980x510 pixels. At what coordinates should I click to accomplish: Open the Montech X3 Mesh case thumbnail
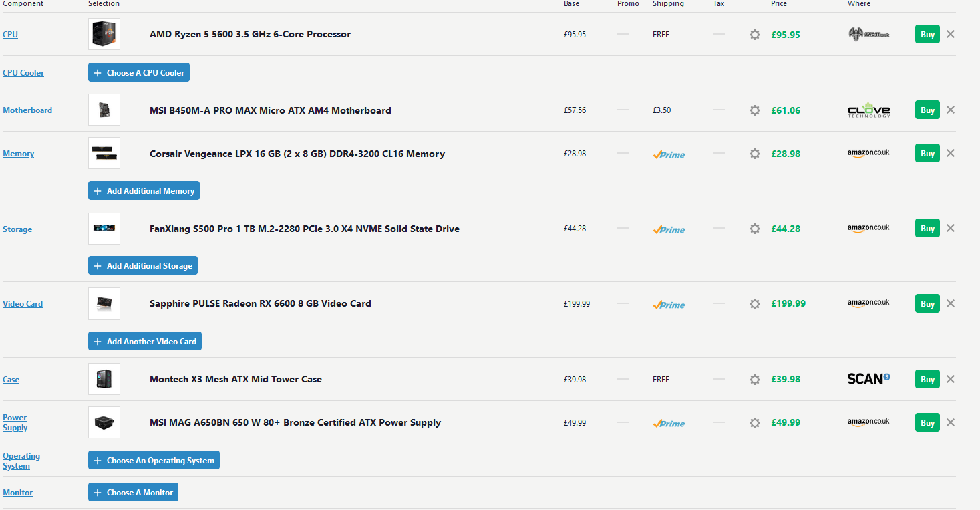click(104, 379)
